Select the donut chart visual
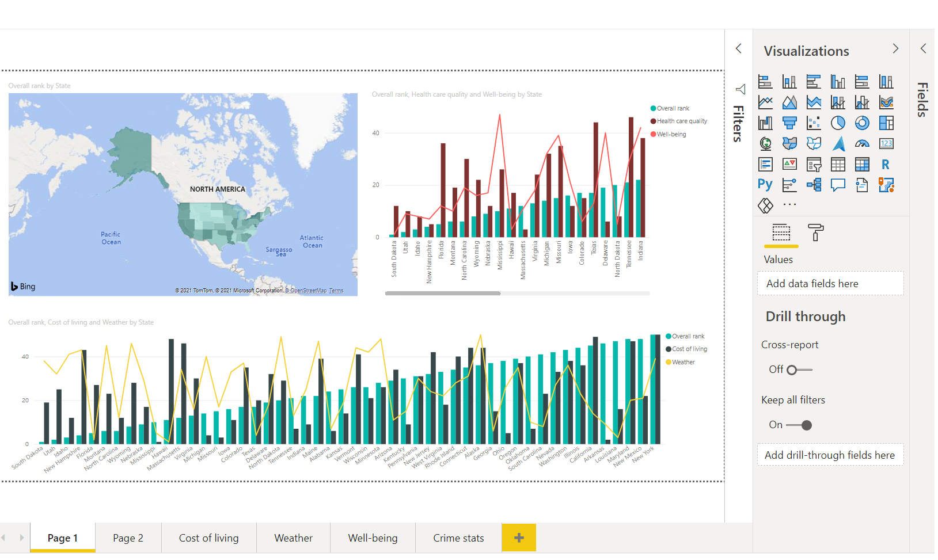The image size is (938, 560). click(862, 123)
